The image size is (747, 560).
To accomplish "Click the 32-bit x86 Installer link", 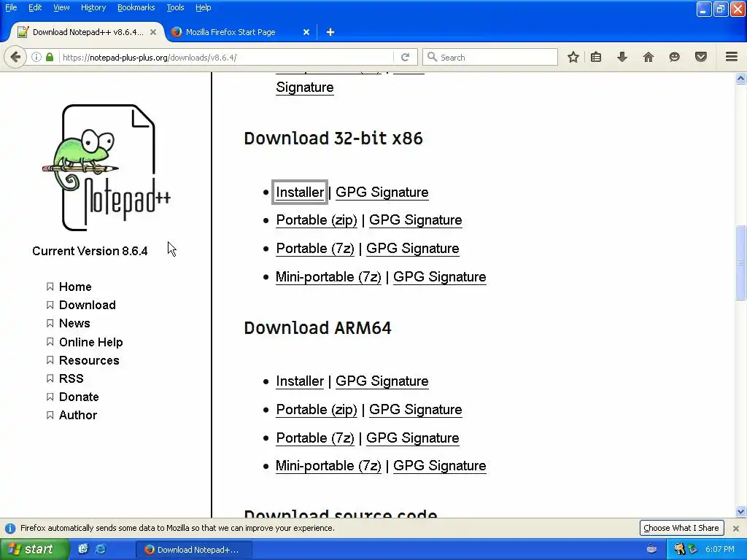I will (300, 192).
